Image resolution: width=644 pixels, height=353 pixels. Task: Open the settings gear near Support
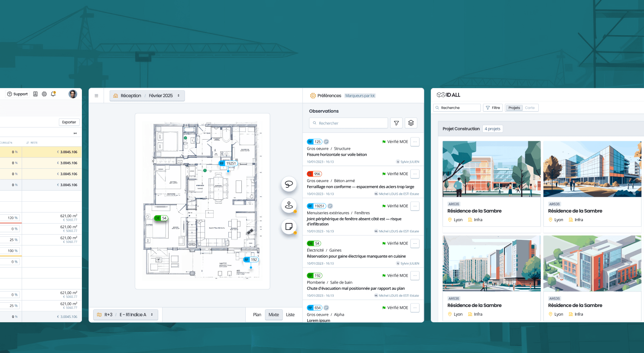pyautogui.click(x=44, y=94)
